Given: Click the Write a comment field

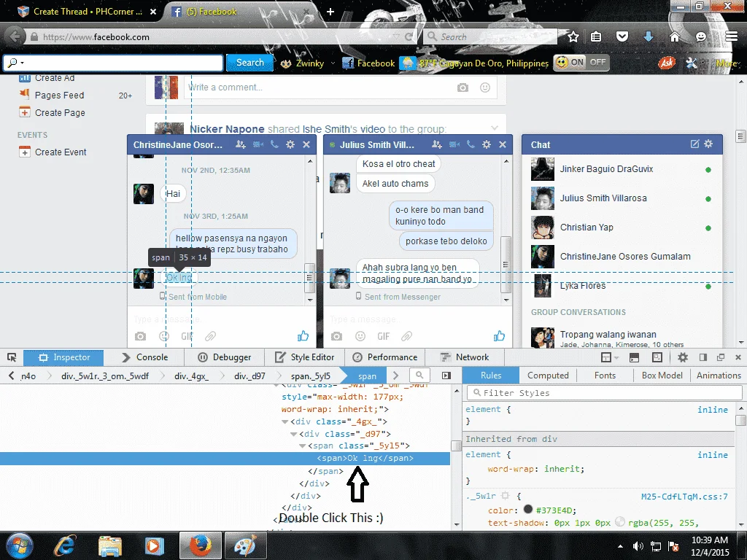Looking at the screenshot, I should 341,87.
